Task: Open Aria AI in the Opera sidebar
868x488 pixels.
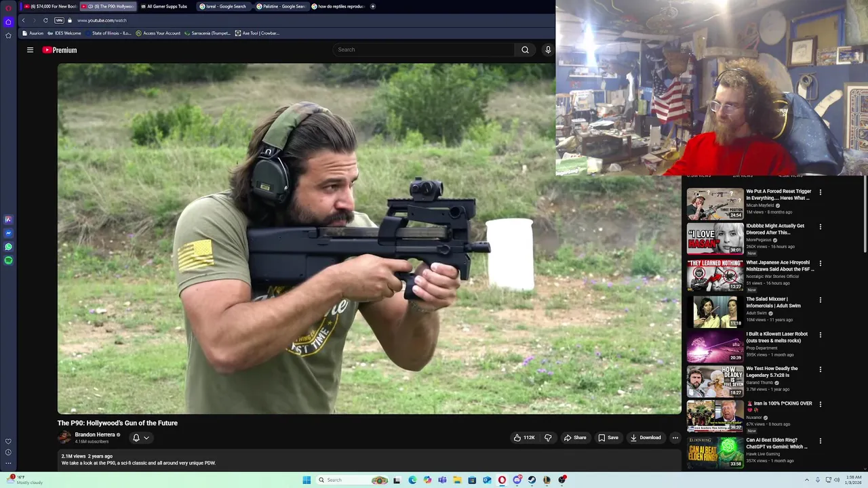Action: (8, 220)
